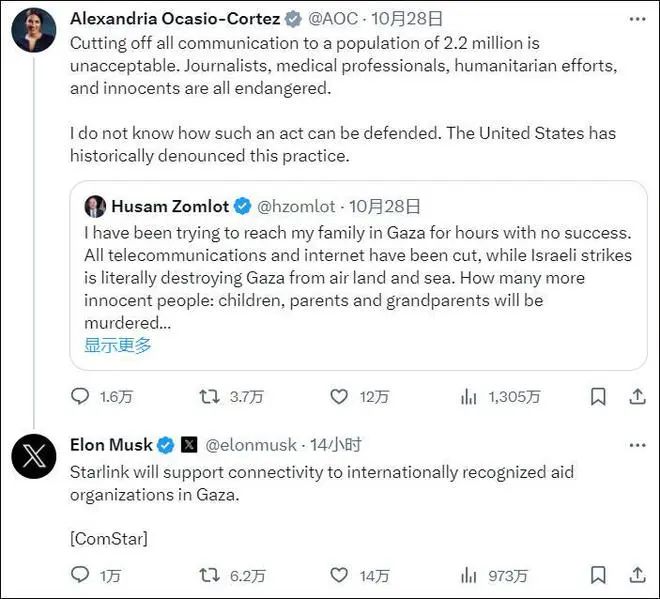This screenshot has height=599, width=660.
Task: Like Elon Musk's Starlink tweet
Action: coord(339,575)
